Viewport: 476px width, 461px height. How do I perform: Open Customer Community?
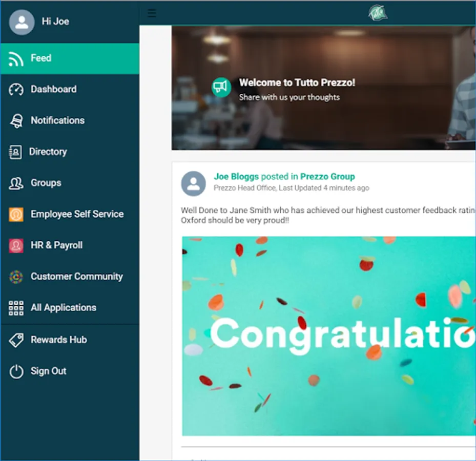click(70, 277)
